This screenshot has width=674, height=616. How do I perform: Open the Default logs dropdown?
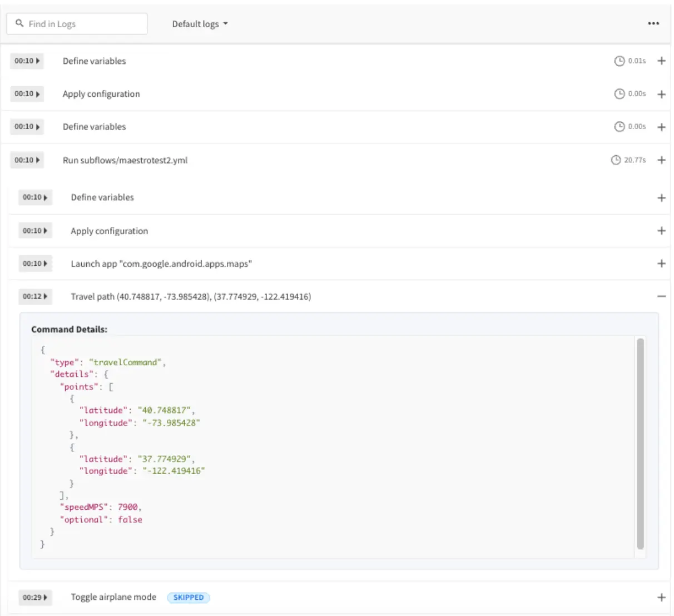point(200,24)
